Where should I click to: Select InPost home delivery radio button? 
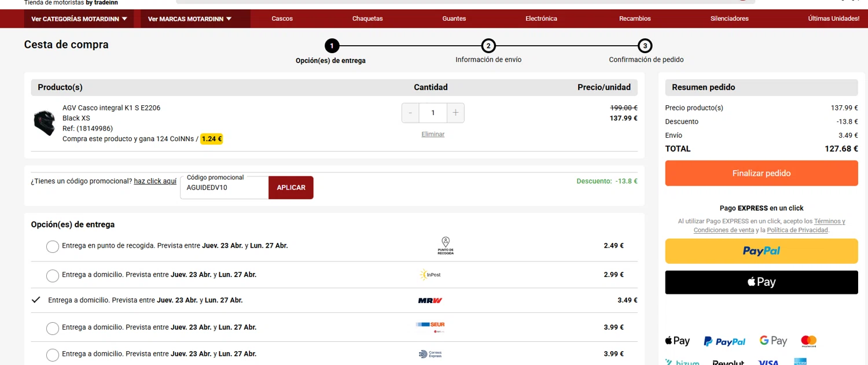(x=52, y=275)
